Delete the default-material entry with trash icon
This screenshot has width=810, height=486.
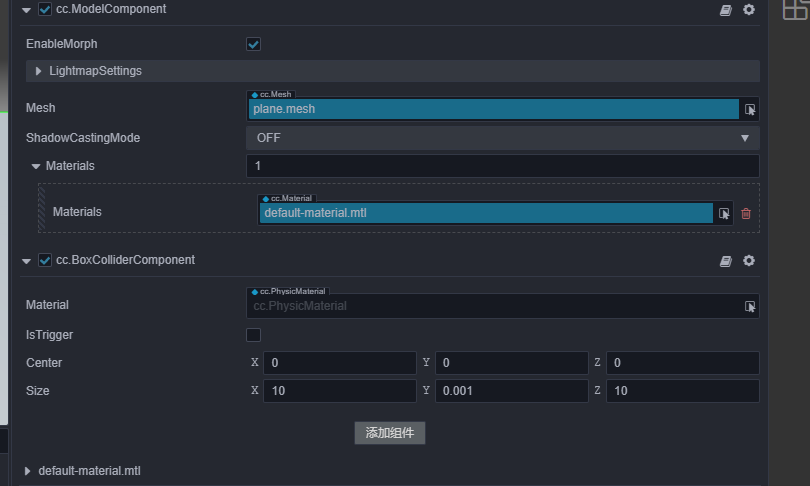click(746, 213)
